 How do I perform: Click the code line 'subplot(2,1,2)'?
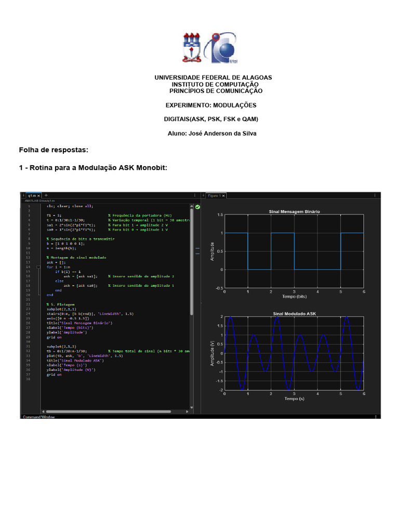coord(61,347)
